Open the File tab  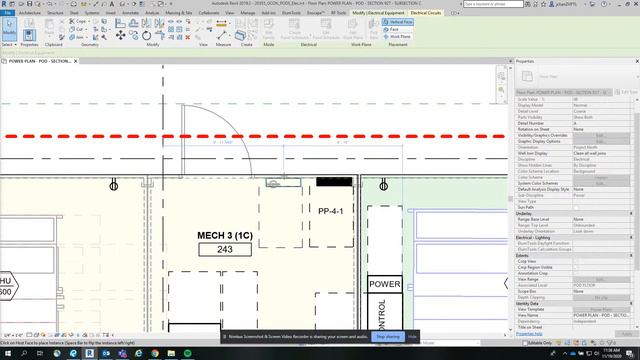click(7, 13)
